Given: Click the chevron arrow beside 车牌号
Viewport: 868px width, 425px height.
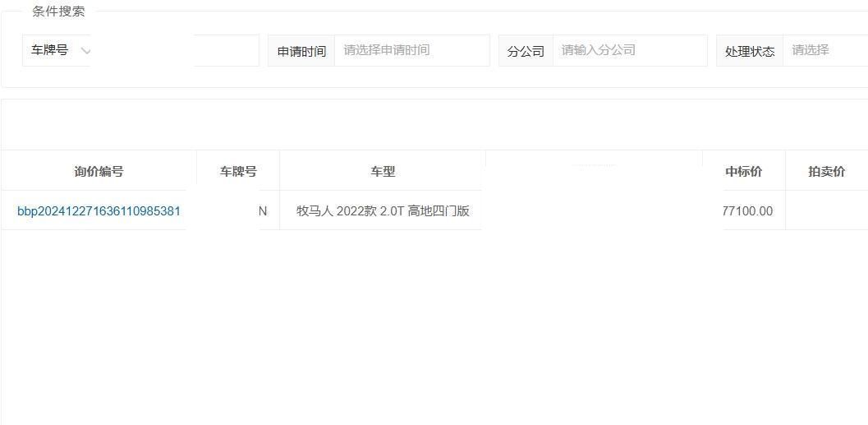Looking at the screenshot, I should point(85,51).
